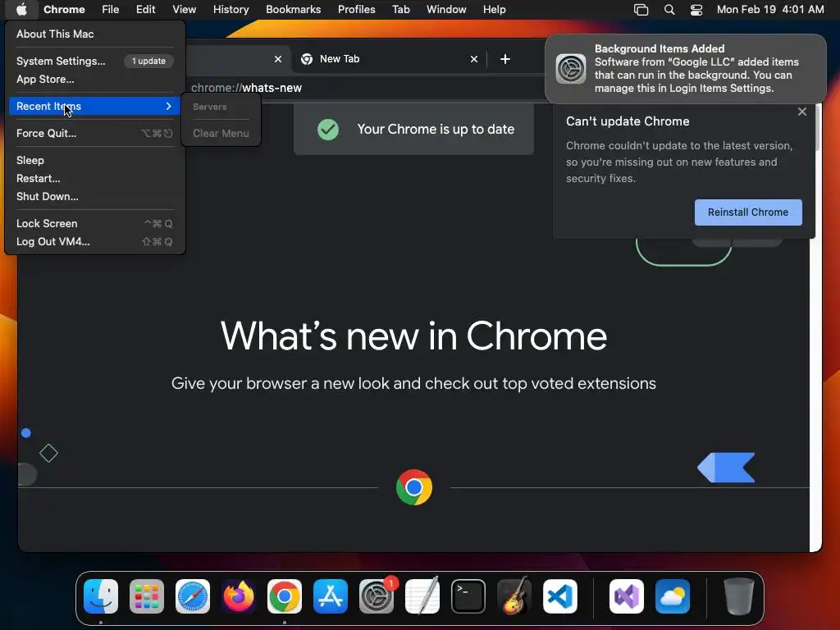This screenshot has width=840, height=630.
Task: Open the Window menu
Action: coord(446,9)
